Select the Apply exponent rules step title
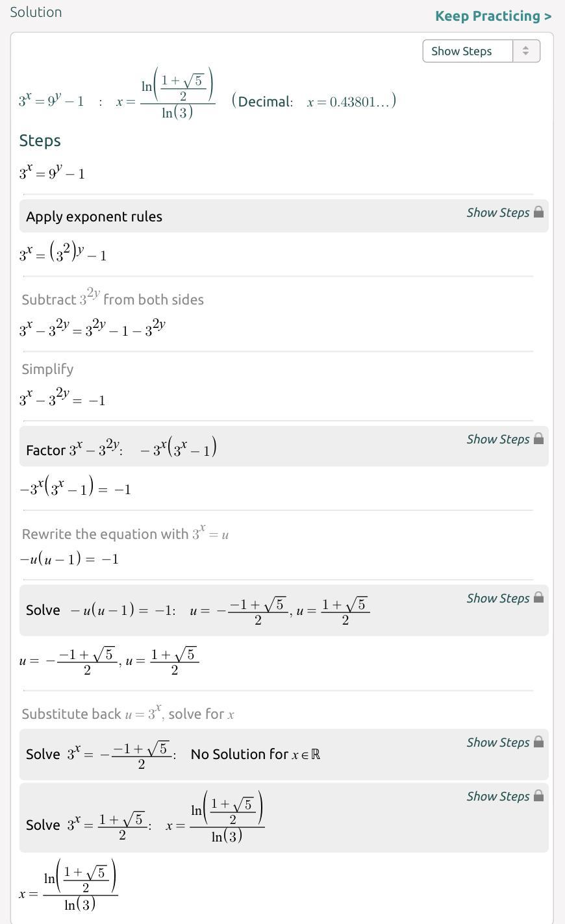Image resolution: width=565 pixels, height=924 pixels. click(x=94, y=217)
